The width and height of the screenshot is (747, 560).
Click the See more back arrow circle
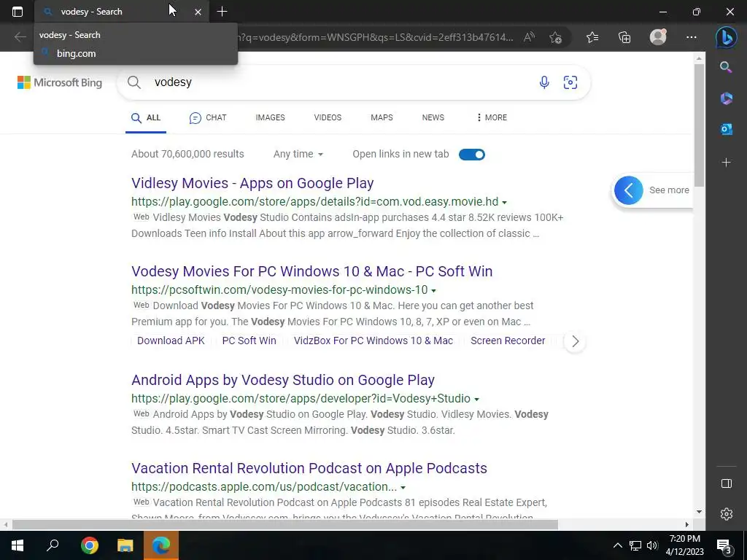[628, 190]
